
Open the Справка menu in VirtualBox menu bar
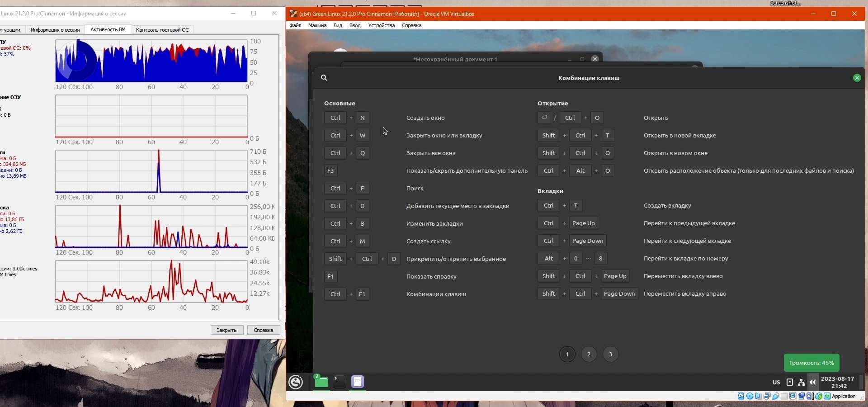(x=411, y=25)
